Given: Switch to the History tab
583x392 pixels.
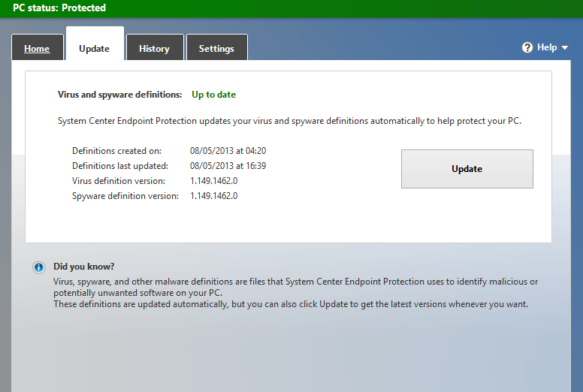Looking at the screenshot, I should 155,47.
